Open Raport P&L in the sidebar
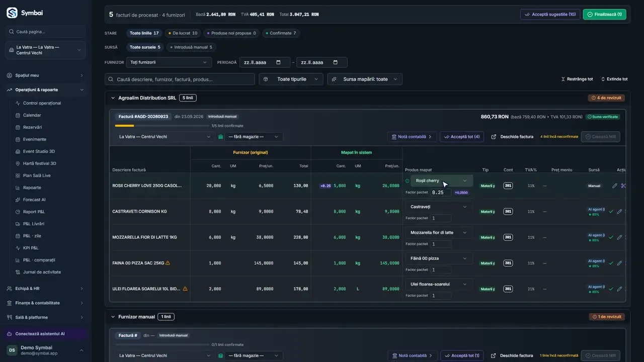Image resolution: width=644 pixels, height=362 pixels. pyautogui.click(x=34, y=212)
